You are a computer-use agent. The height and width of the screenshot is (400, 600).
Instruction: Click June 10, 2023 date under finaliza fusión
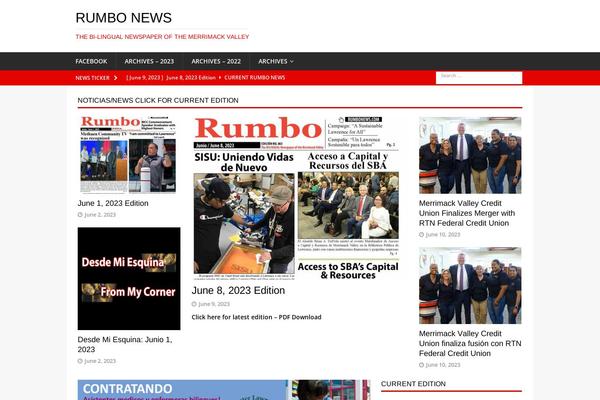[x=443, y=365]
